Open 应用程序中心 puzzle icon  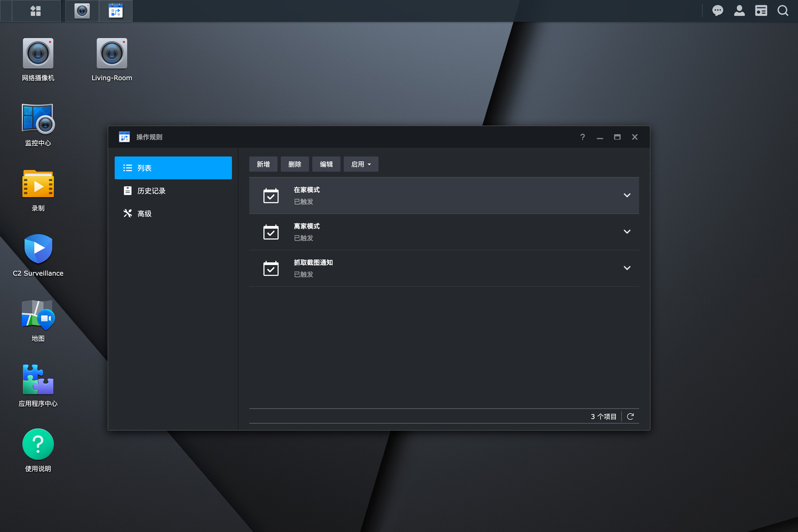coord(38,386)
